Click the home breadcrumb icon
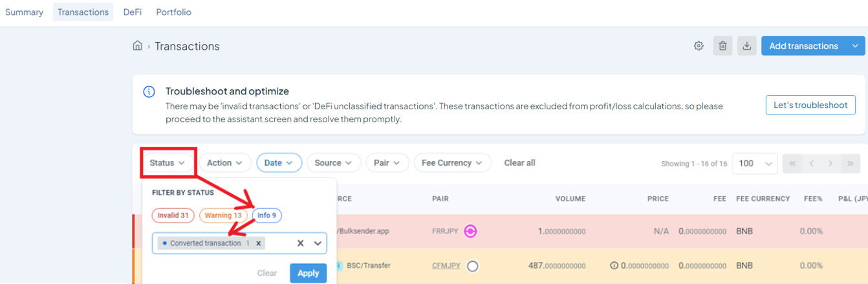This screenshot has height=284, width=868. 137,46
